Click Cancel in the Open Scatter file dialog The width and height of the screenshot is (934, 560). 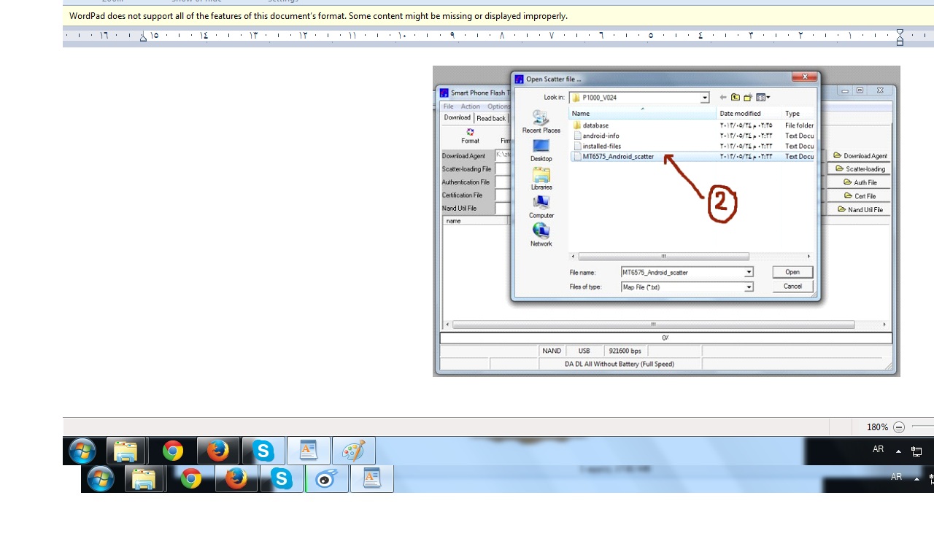point(792,287)
